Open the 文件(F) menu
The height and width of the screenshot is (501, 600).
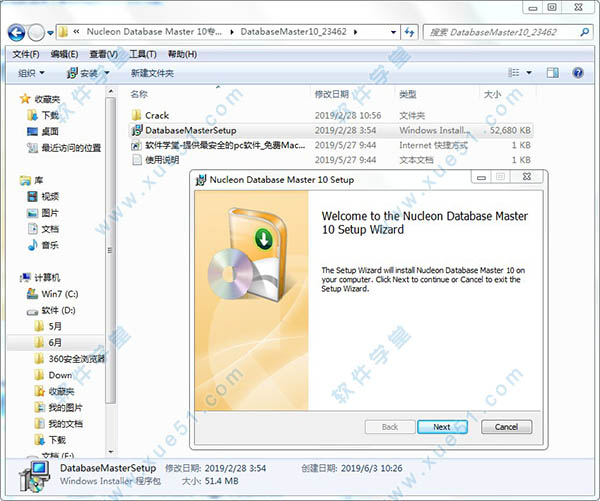[x=25, y=53]
